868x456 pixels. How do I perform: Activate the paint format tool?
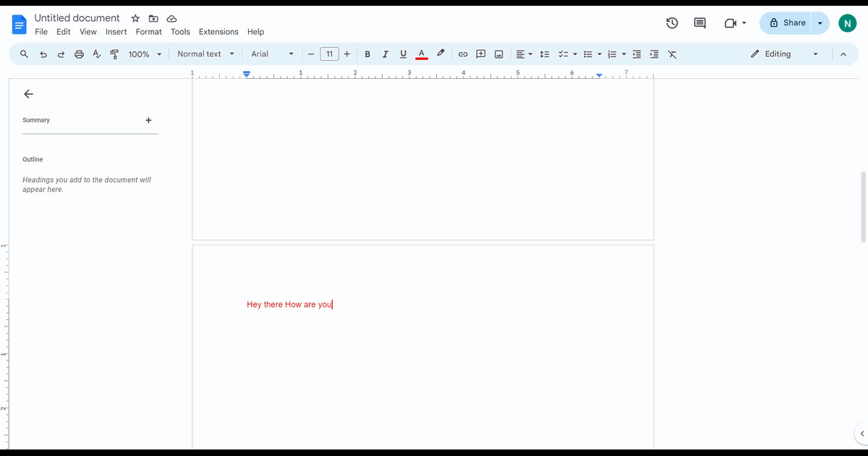[x=114, y=54]
